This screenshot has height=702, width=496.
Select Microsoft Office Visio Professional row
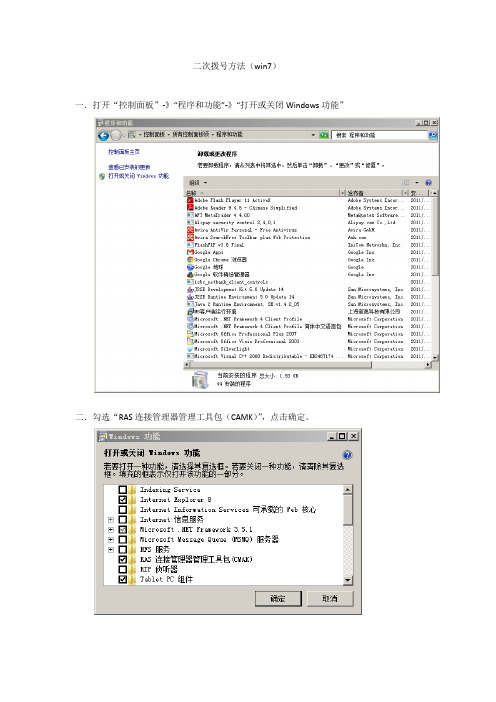(x=308, y=341)
